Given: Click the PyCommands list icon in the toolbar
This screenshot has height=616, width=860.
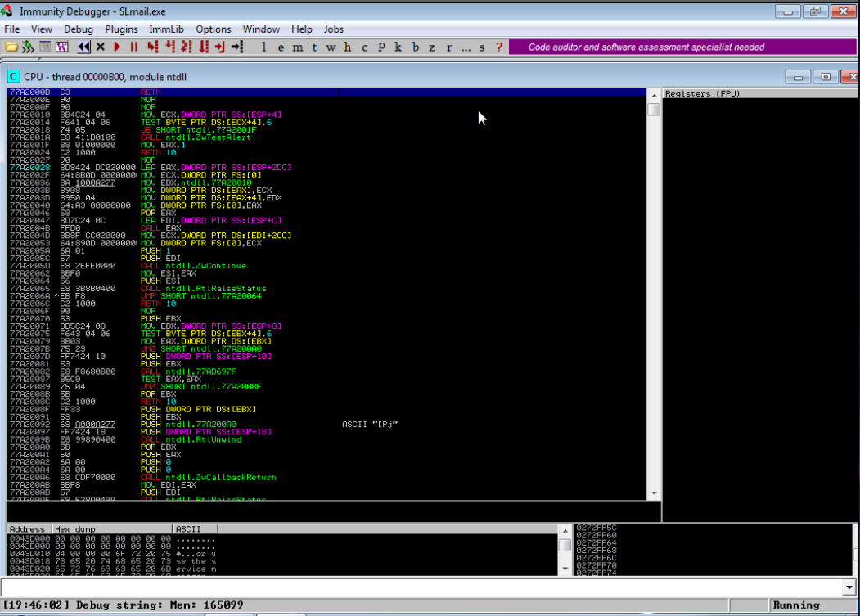Looking at the screenshot, I should coord(45,47).
